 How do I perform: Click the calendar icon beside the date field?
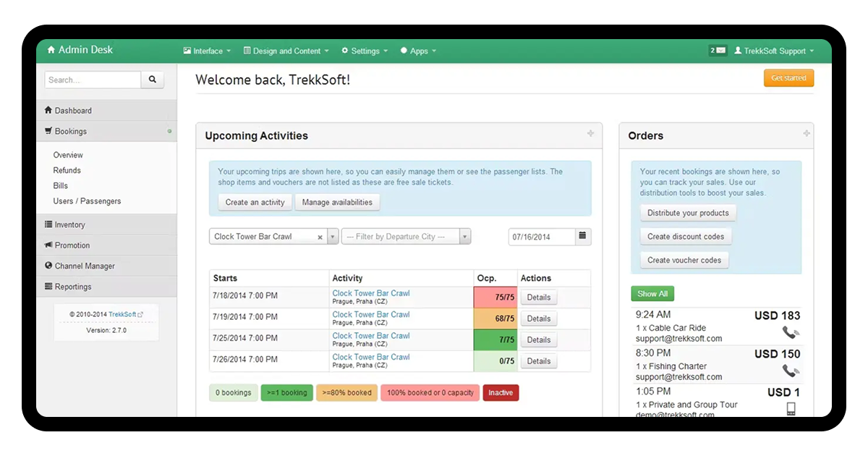click(x=583, y=236)
